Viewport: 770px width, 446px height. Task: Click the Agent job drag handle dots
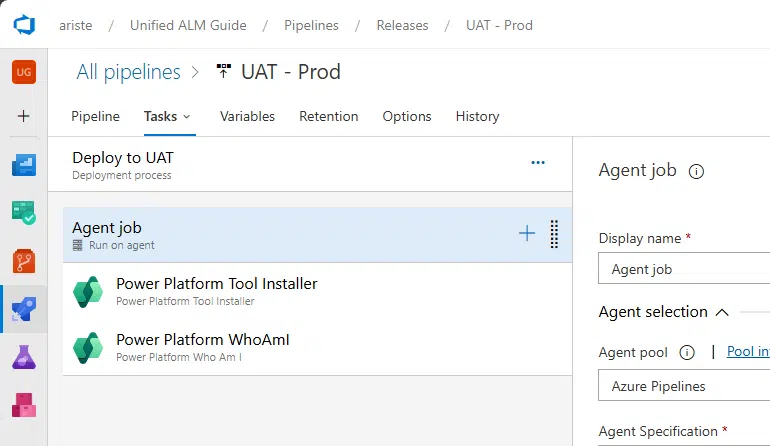pyautogui.click(x=554, y=234)
